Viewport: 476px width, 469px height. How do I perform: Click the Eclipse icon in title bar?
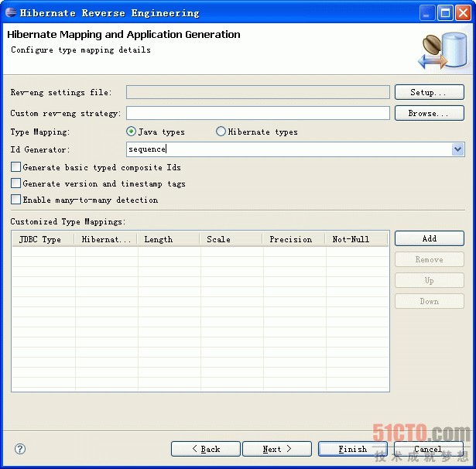coord(11,12)
